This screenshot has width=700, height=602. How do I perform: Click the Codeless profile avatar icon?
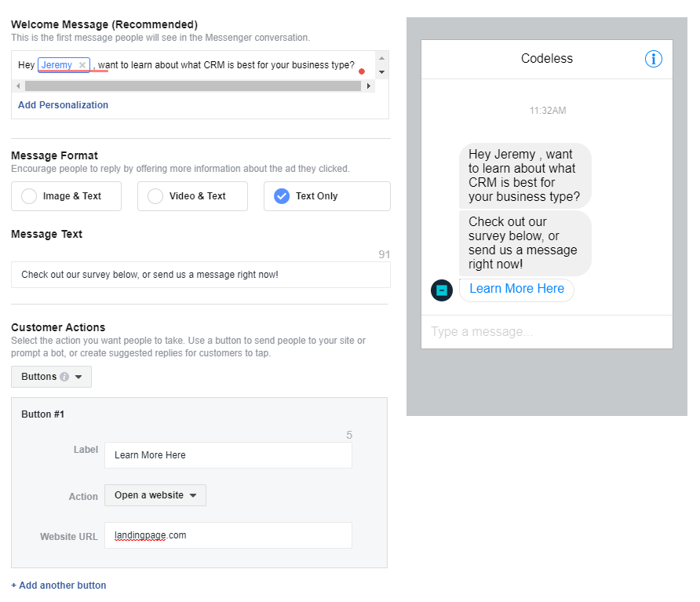pos(442,290)
